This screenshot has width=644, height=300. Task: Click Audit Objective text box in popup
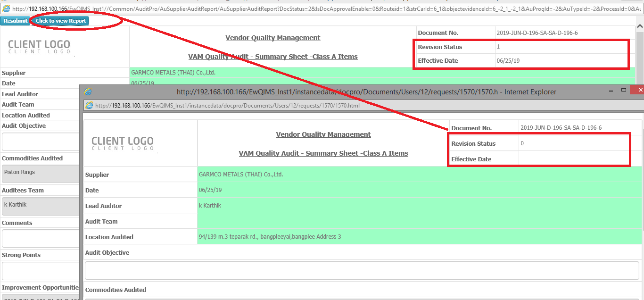363,271
